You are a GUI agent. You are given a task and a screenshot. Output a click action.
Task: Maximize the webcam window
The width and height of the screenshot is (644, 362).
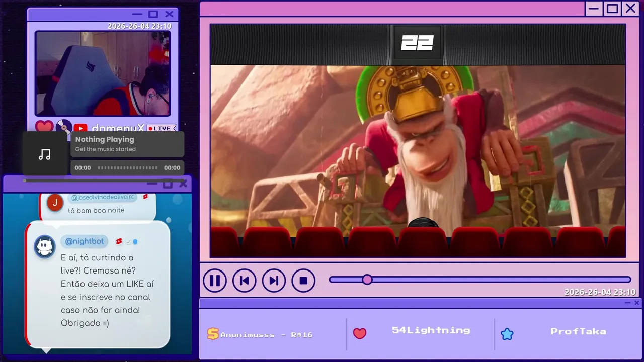pyautogui.click(x=153, y=15)
